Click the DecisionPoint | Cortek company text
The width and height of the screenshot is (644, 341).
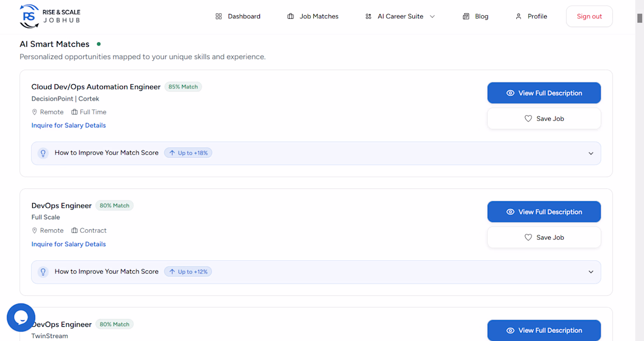pyautogui.click(x=66, y=98)
